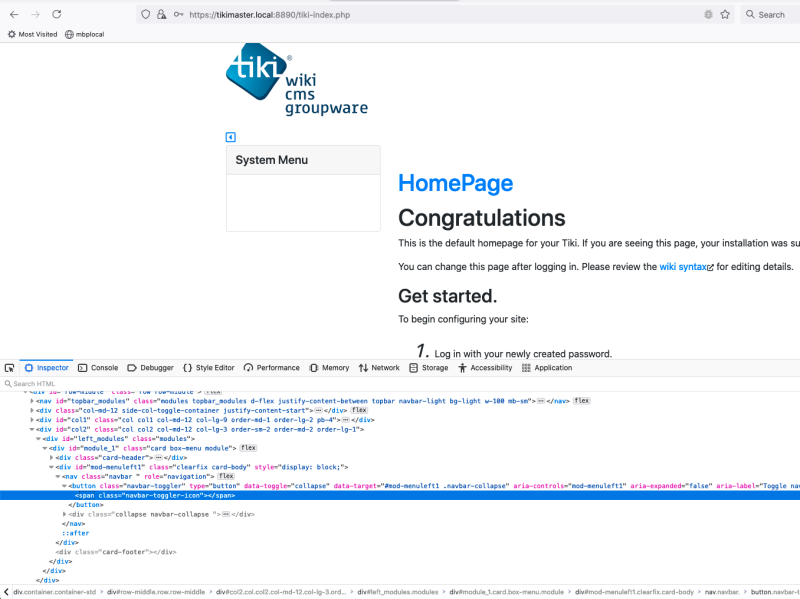Viewport: 800px width, 599px height.
Task: Click the browser Search box
Action: 770,15
